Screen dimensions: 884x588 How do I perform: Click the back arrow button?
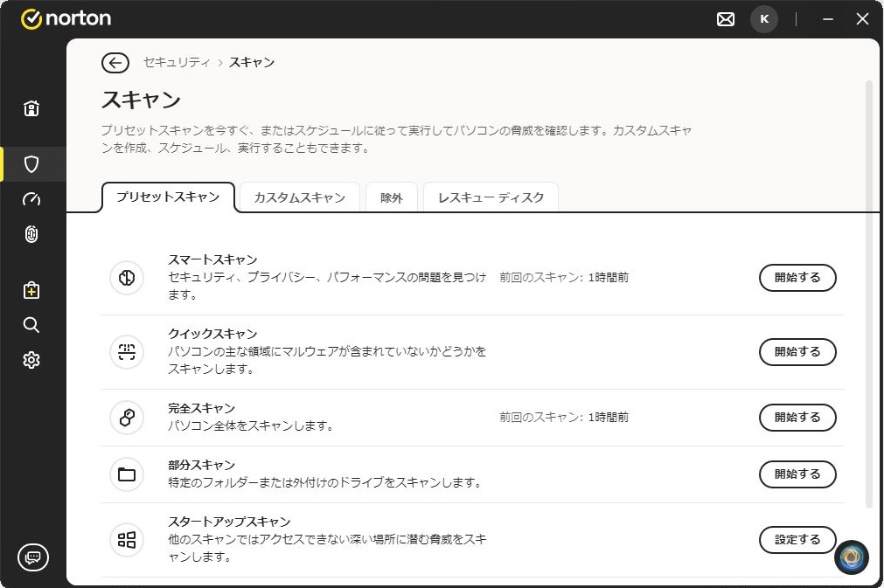(x=115, y=62)
